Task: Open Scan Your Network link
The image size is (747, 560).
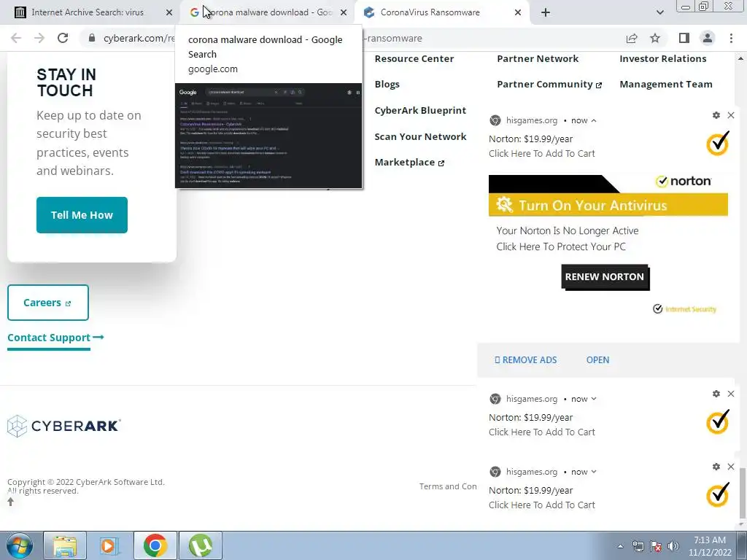Action: coord(420,136)
